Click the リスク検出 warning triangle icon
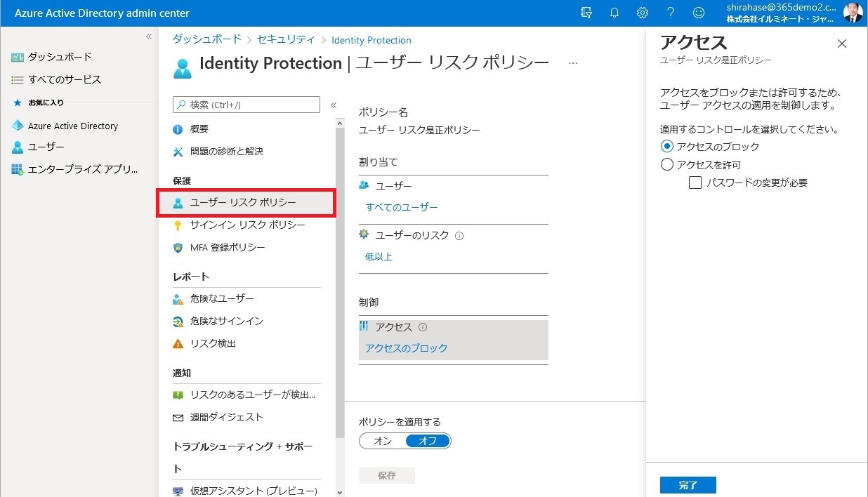The width and height of the screenshot is (868, 497). [178, 344]
